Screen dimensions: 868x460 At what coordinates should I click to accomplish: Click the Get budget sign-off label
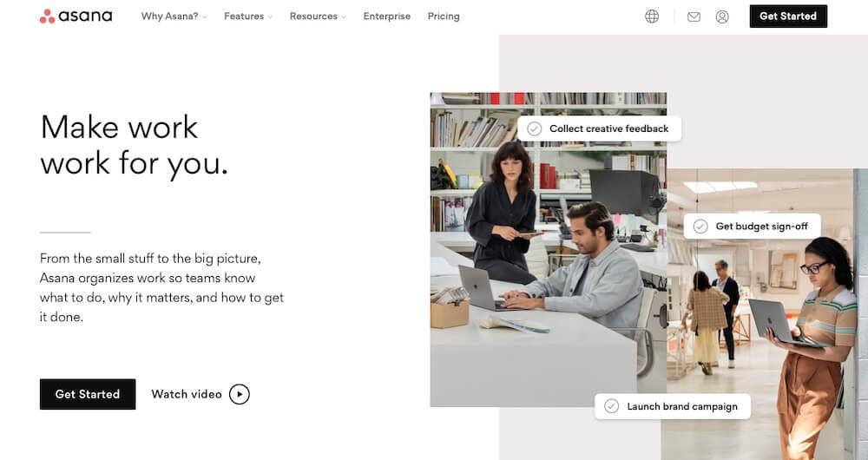(x=762, y=227)
